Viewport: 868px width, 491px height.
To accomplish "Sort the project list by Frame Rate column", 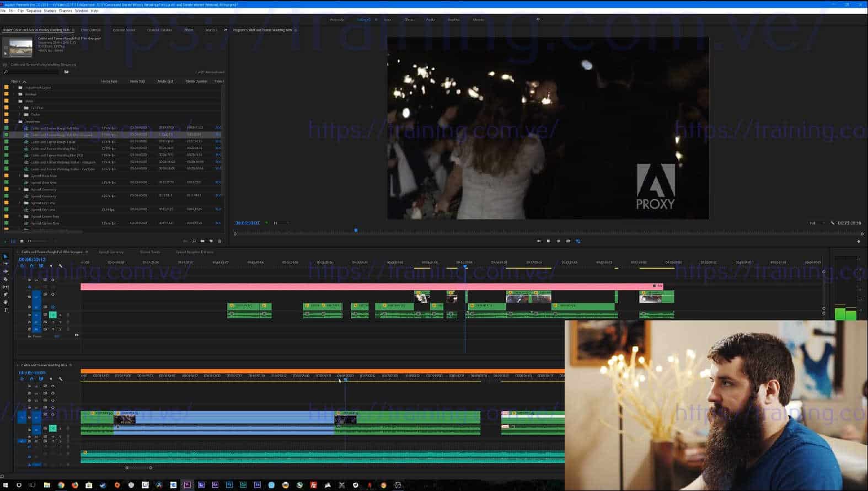I will [109, 81].
